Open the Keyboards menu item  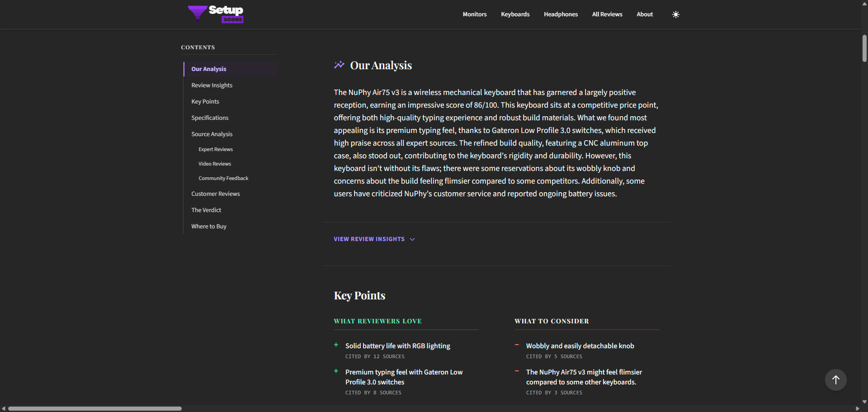515,14
